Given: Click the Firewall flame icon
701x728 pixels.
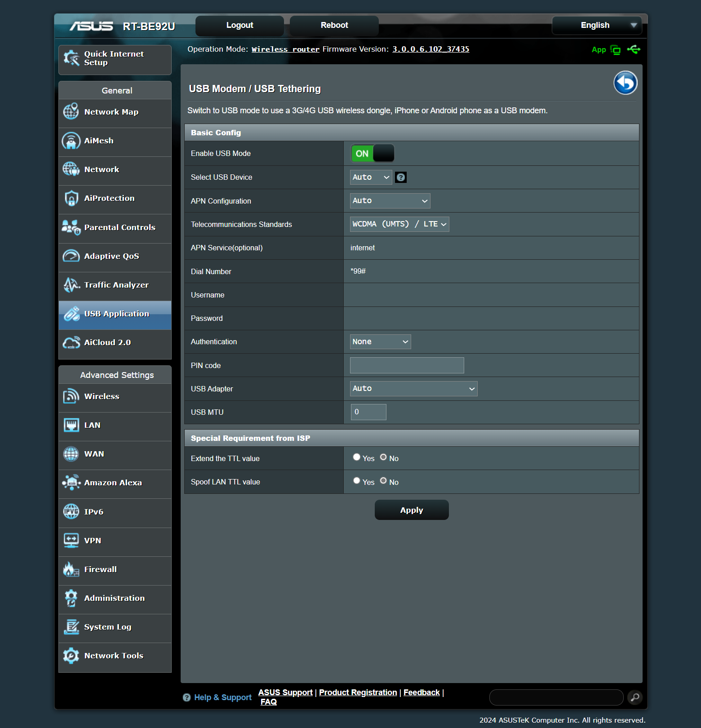Looking at the screenshot, I should pyautogui.click(x=71, y=569).
